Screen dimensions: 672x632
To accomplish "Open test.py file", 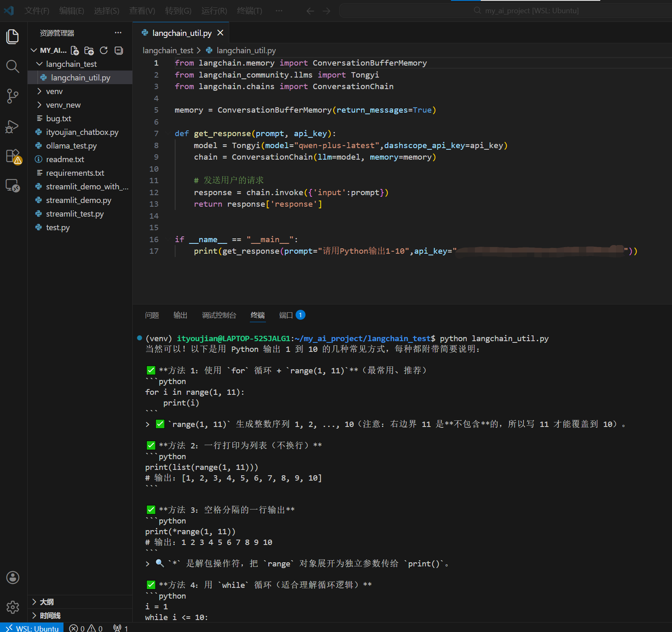I will [x=80, y=227].
